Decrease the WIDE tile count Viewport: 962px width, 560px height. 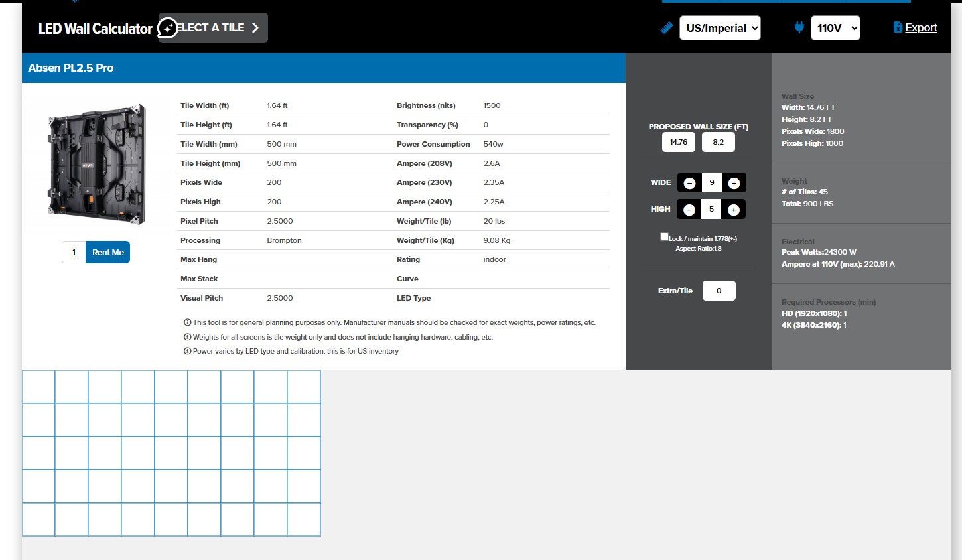[x=689, y=183]
